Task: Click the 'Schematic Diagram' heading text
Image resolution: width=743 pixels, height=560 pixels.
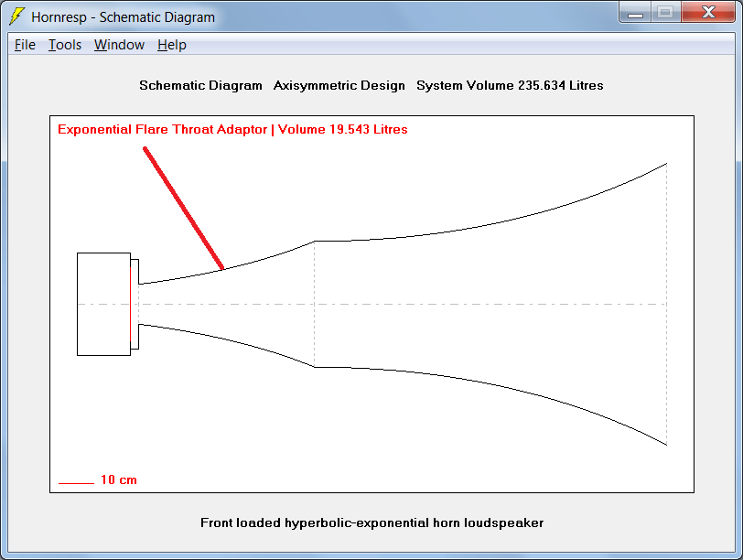Action: click(x=200, y=85)
